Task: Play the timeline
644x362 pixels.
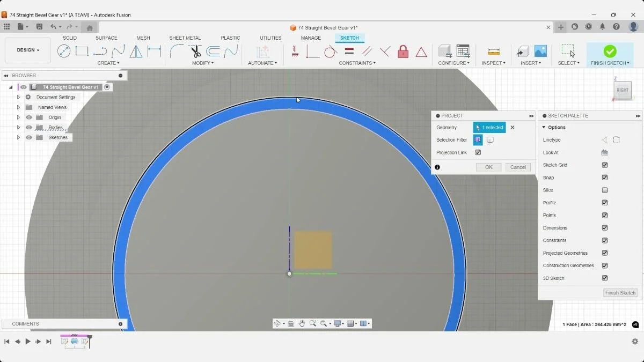Action: click(28, 342)
